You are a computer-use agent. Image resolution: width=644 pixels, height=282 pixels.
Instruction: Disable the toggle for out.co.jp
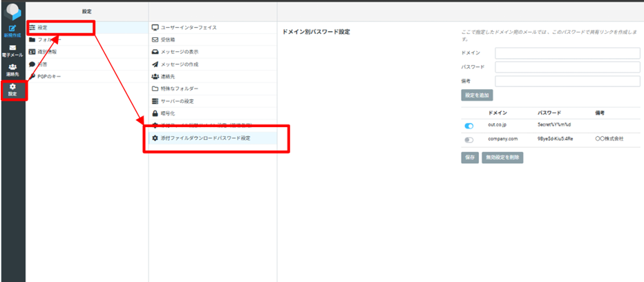click(469, 126)
